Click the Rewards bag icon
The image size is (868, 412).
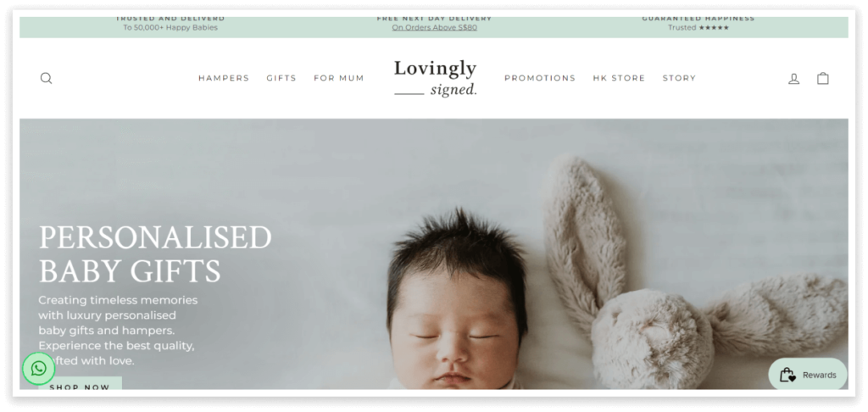point(787,375)
